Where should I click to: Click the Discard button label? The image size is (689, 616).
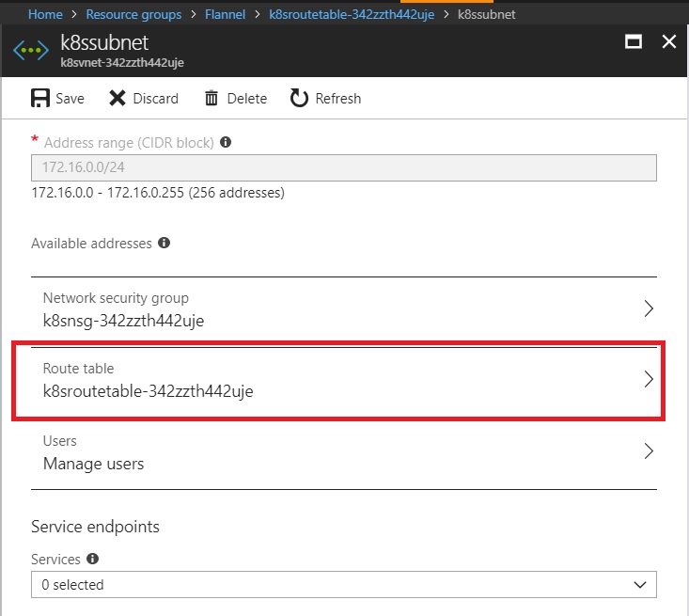[x=155, y=99]
